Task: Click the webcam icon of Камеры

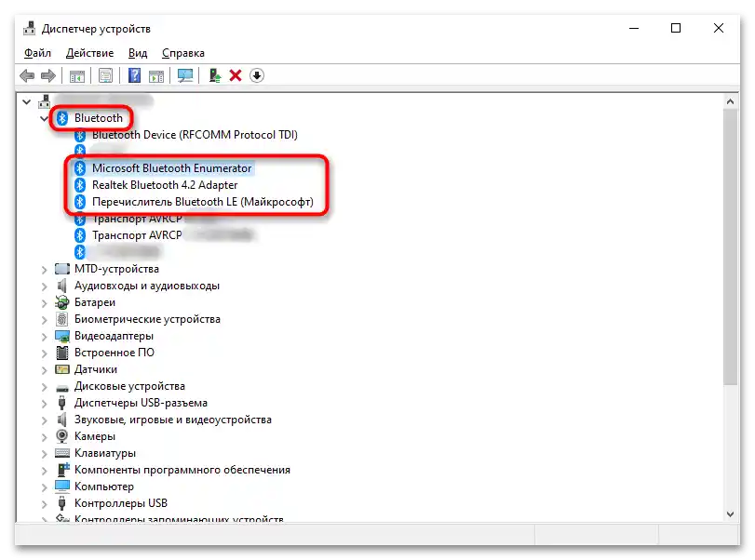Action: [x=61, y=436]
